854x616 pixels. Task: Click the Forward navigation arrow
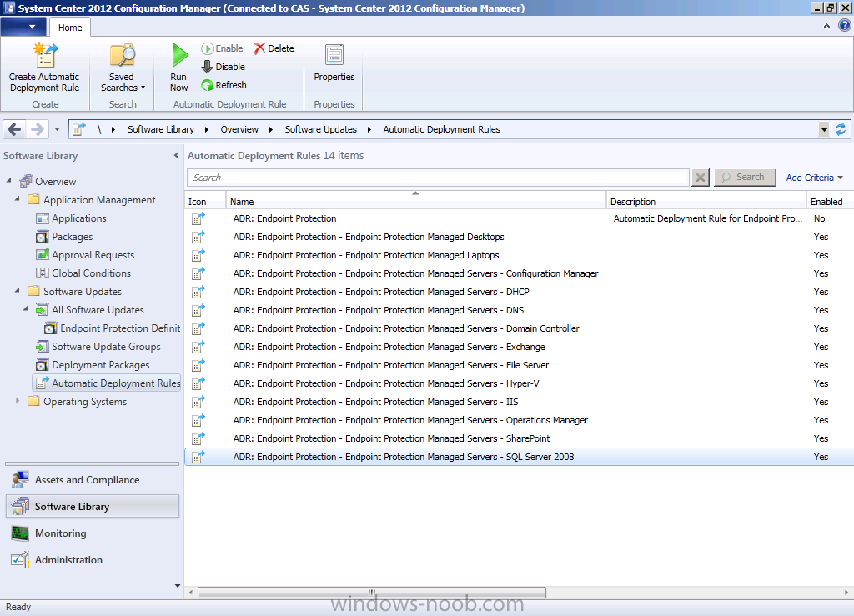pyautogui.click(x=37, y=129)
